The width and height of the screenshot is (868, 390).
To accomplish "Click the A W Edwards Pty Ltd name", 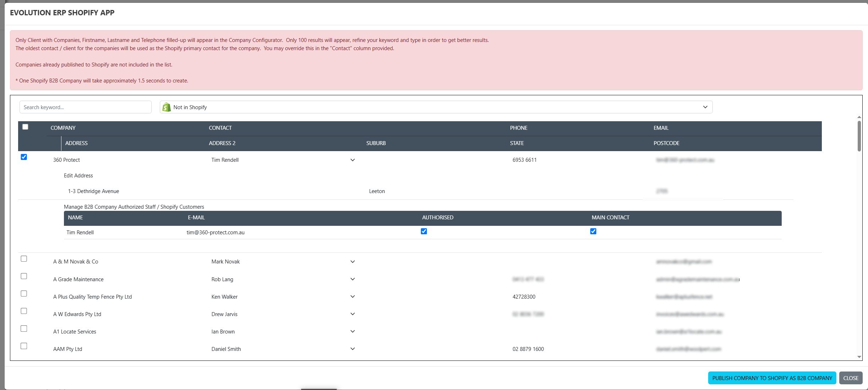I will tap(77, 314).
